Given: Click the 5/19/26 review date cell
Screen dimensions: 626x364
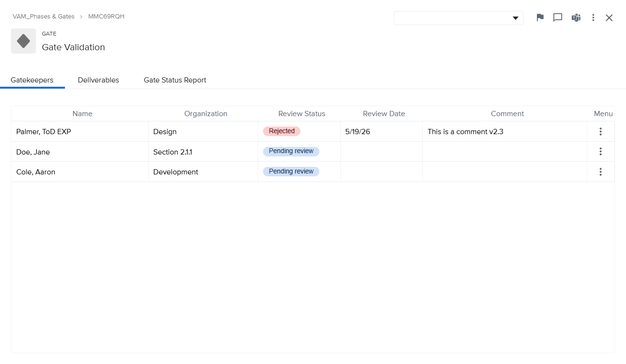Looking at the screenshot, I should pyautogui.click(x=381, y=131).
